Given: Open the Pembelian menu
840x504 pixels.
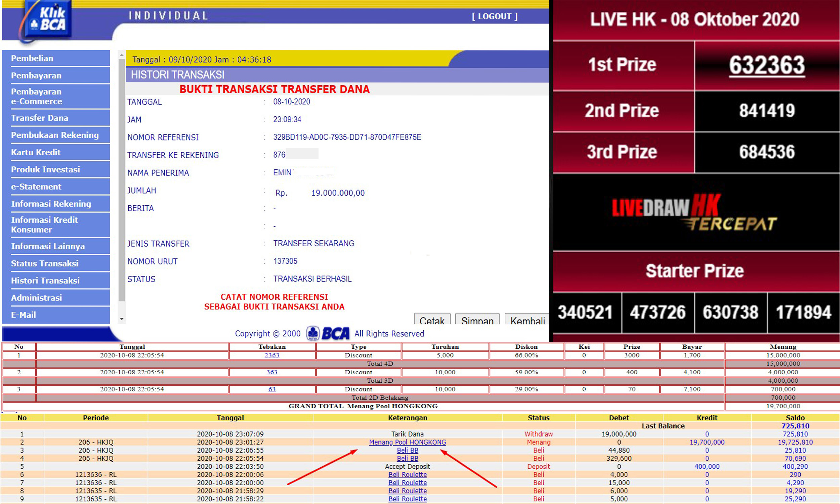Looking at the screenshot, I should (x=56, y=58).
